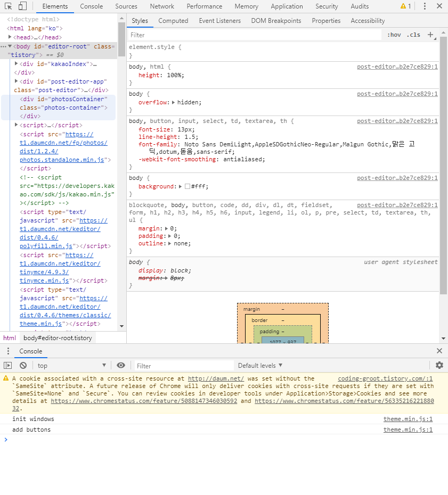Close the DevTools panel
This screenshot has width=448, height=495.
click(x=439, y=6)
